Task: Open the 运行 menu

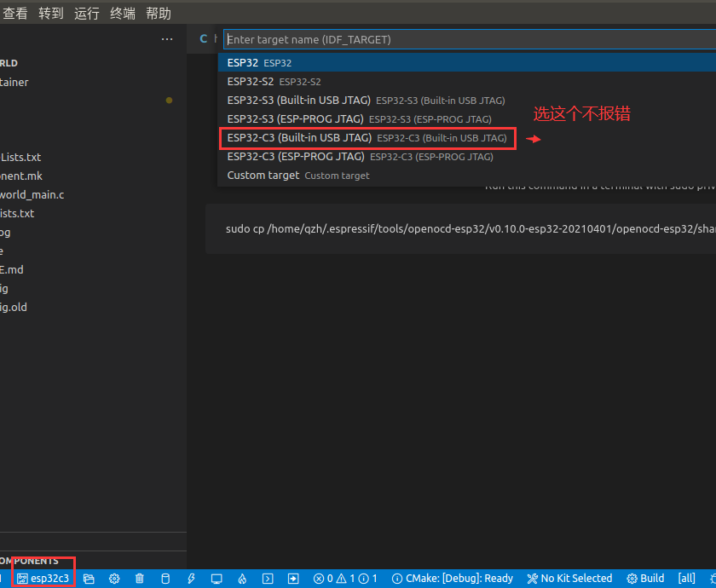Action: [x=86, y=14]
